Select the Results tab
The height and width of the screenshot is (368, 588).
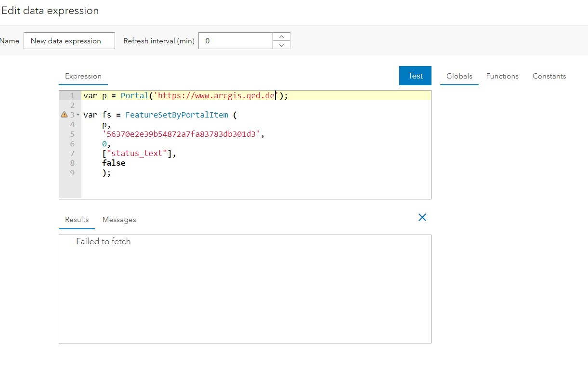point(77,220)
